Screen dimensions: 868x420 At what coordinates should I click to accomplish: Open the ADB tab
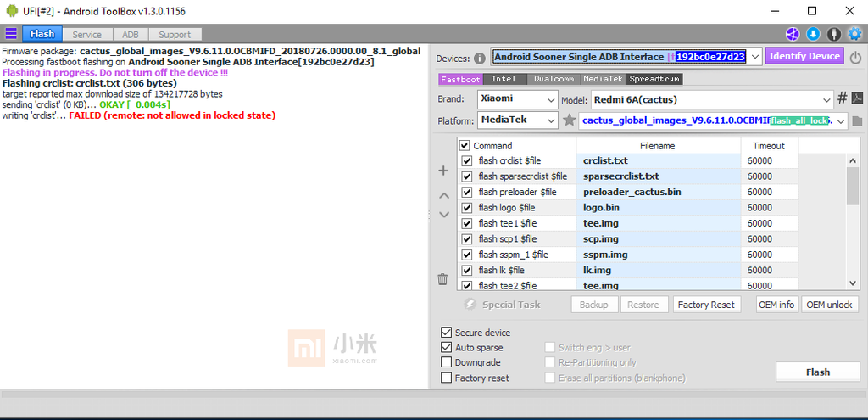point(130,34)
